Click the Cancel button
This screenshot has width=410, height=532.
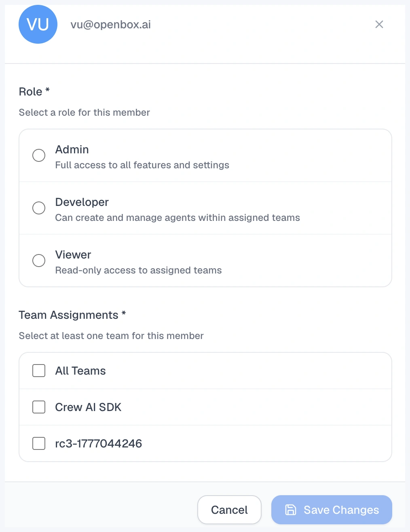pyautogui.click(x=229, y=510)
